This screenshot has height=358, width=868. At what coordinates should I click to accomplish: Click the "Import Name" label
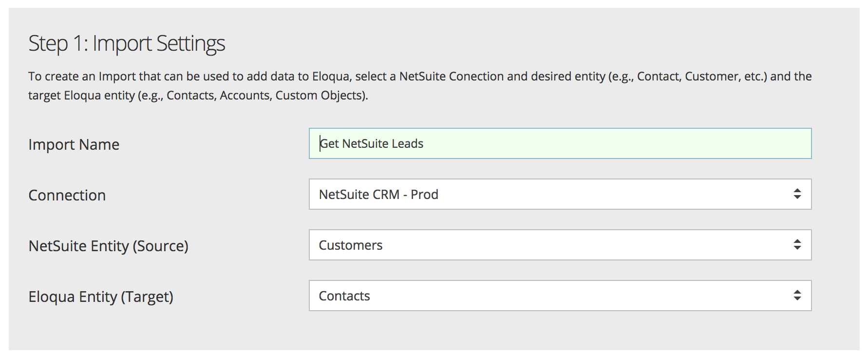[x=74, y=145]
